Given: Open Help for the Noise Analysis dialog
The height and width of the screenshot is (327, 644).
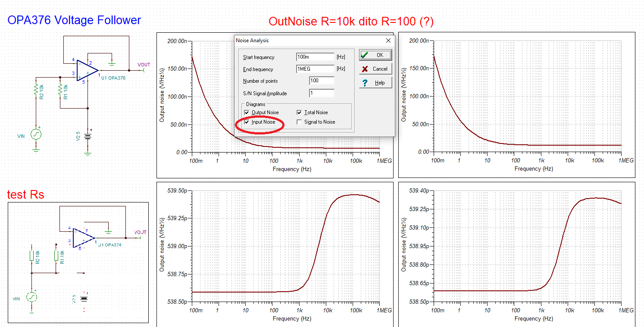Looking at the screenshot, I should 375,82.
